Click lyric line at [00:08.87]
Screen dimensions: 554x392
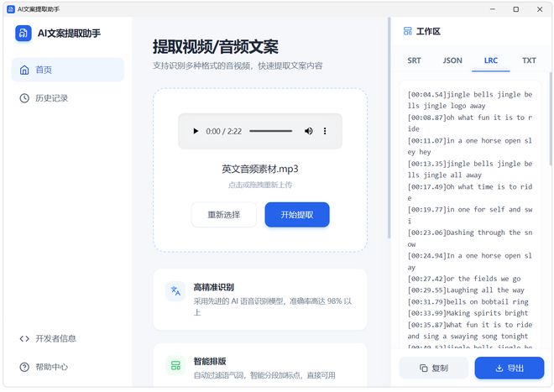470,123
